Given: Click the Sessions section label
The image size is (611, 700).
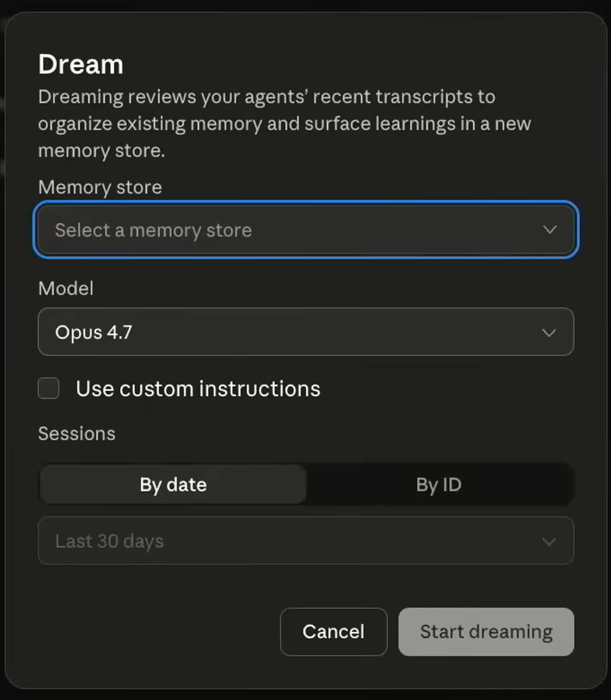Looking at the screenshot, I should coord(76,433).
